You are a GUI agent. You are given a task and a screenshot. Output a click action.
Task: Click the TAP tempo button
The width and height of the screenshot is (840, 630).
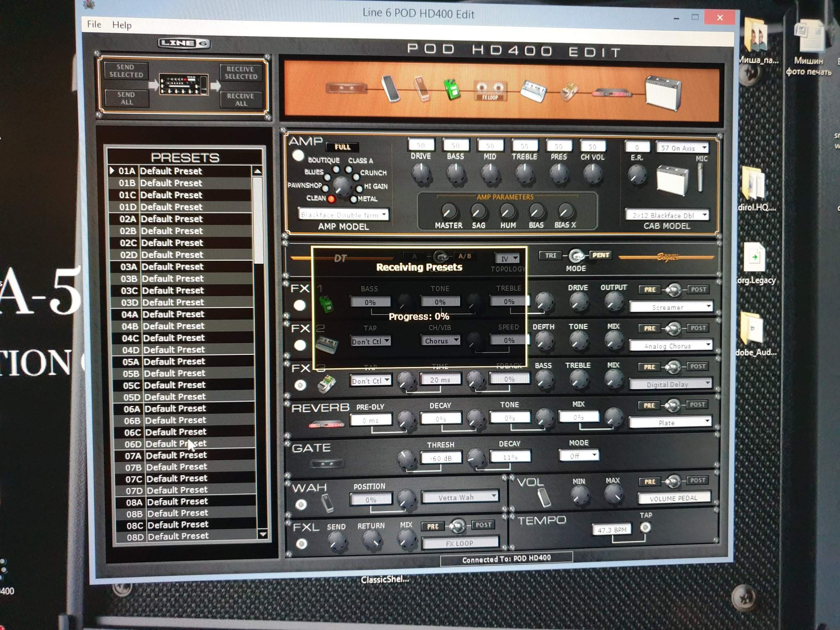(645, 527)
